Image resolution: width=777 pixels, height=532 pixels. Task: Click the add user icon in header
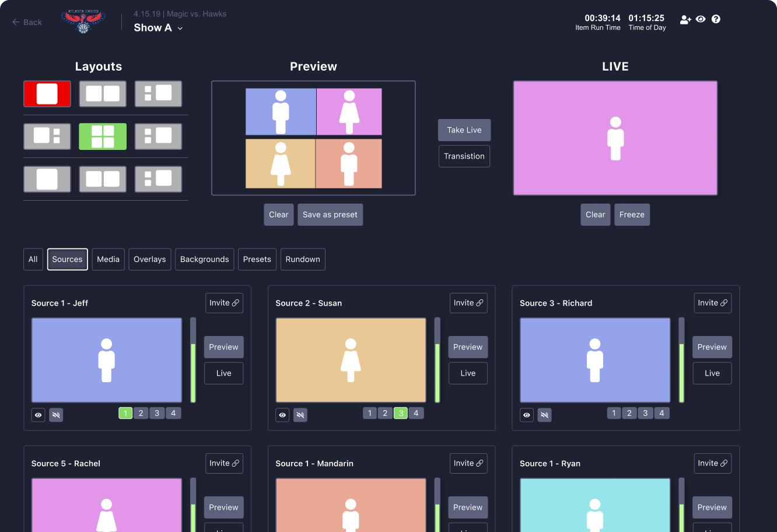(x=685, y=19)
